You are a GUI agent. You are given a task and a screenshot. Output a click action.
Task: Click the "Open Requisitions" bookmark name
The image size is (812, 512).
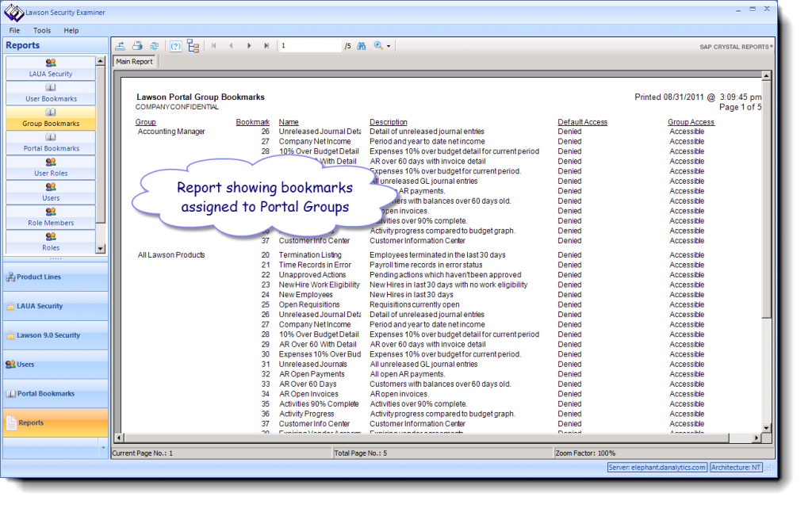(309, 304)
